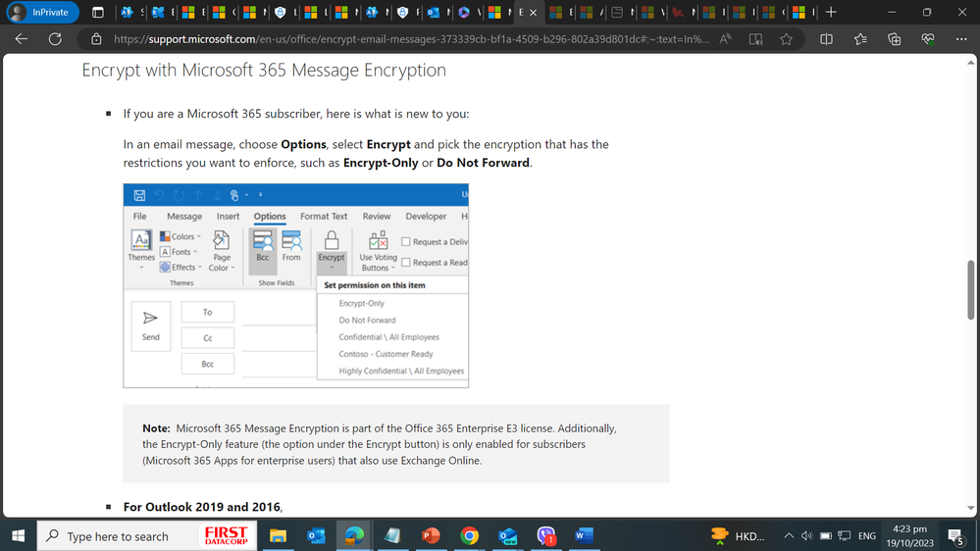Click the Effects dropdown in illustration
The height and width of the screenshot is (551, 980).
pos(181,267)
